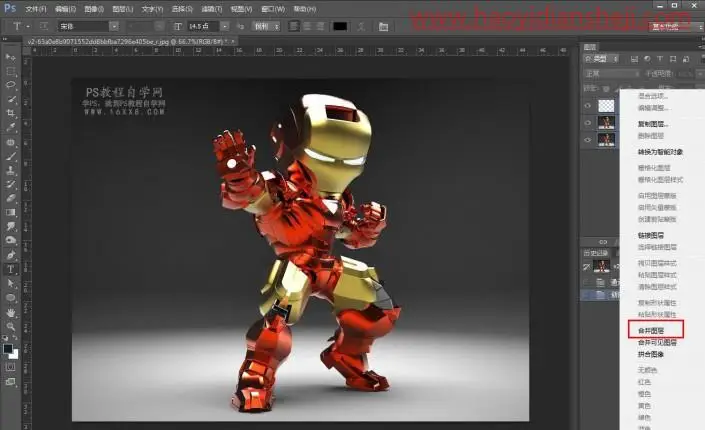Screen dimensions: 705x430
Task: Toggle Quick Mask mode
Action: 10,367
